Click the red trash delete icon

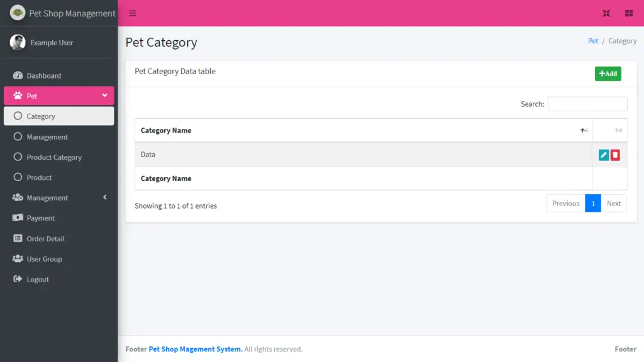[x=615, y=154]
